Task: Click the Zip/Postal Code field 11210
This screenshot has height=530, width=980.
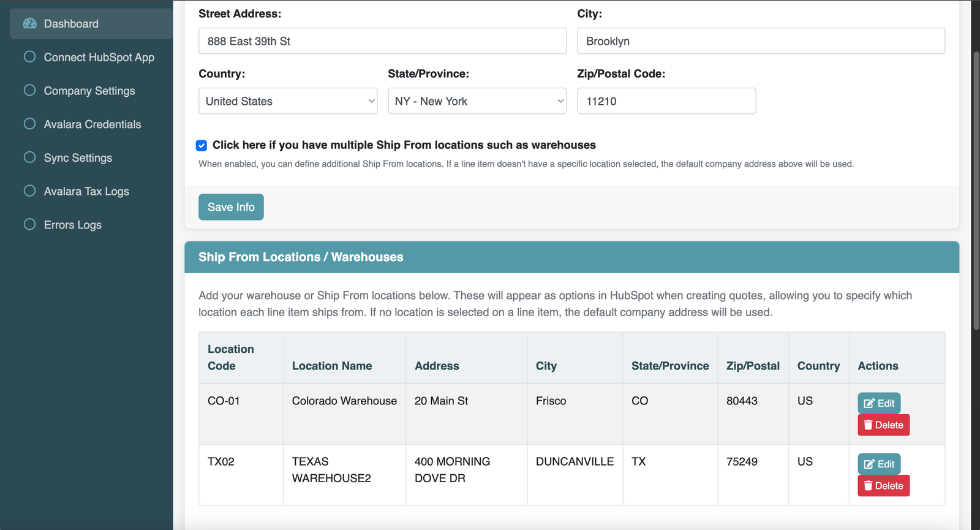Action: click(666, 101)
